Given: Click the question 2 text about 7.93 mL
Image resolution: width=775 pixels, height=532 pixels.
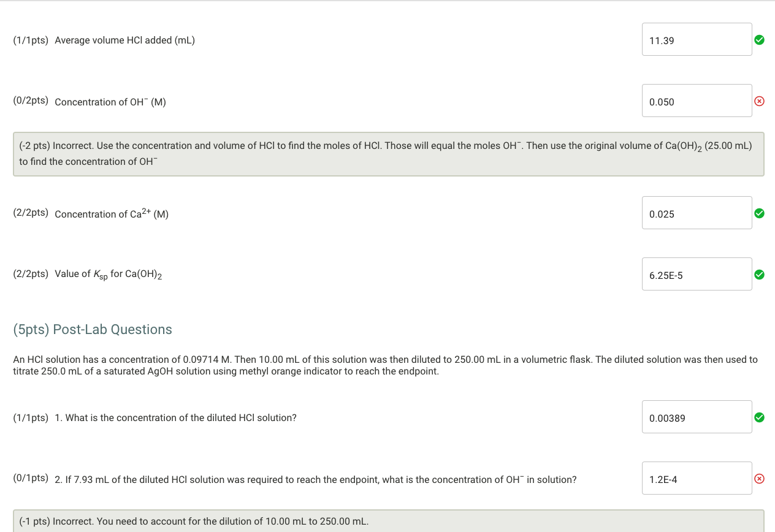Looking at the screenshot, I should (x=315, y=479).
